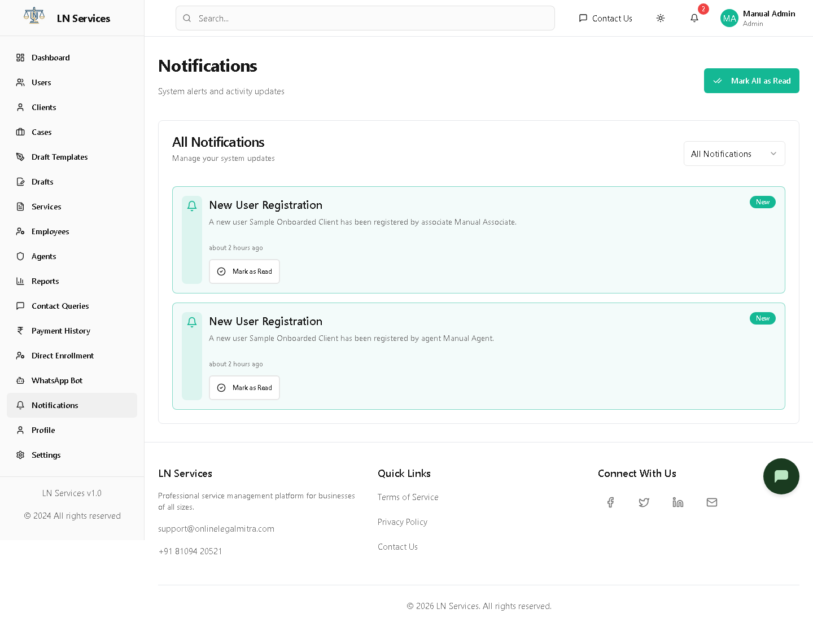Click the Draft Templates pen icon
Image resolution: width=813 pixels, height=644 pixels.
click(x=20, y=157)
